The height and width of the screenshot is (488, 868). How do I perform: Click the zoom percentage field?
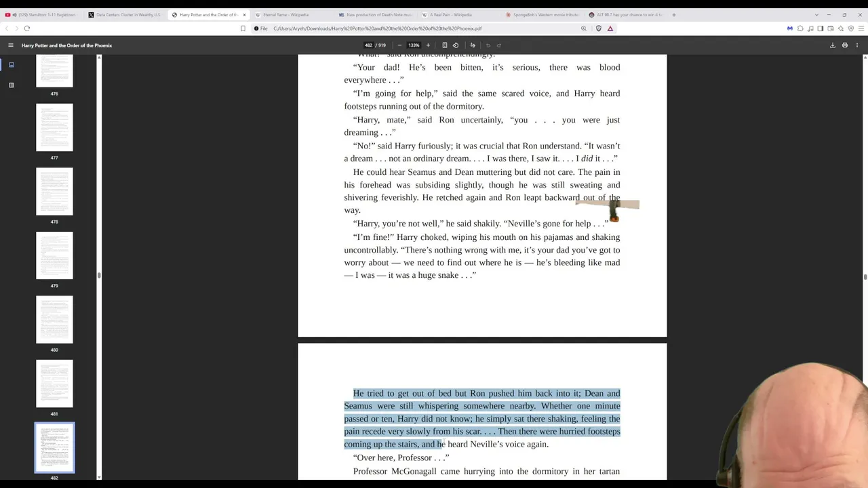coord(414,45)
